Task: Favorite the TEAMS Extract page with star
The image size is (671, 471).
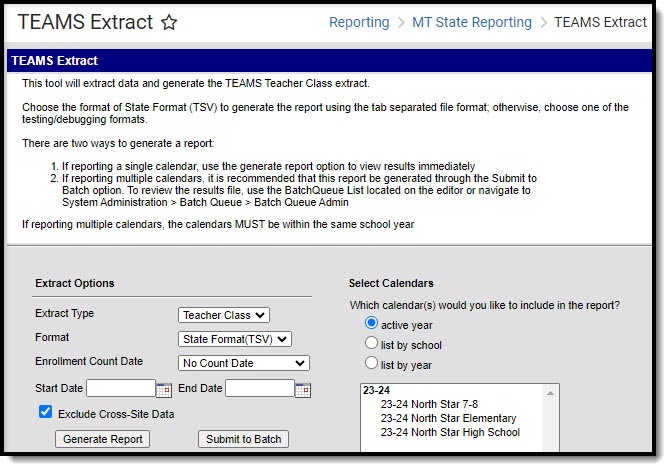Action: [169, 22]
